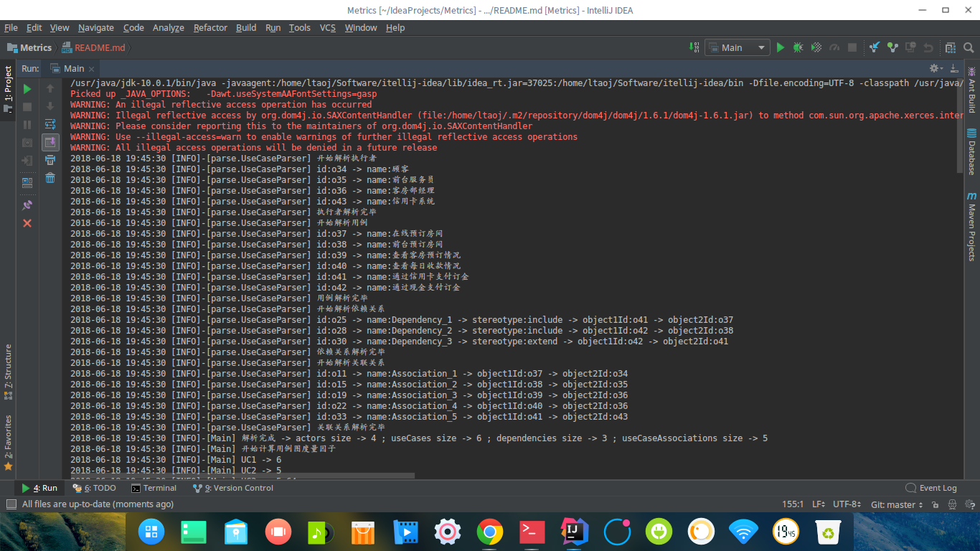Rerun Main with green play icon in Run panel
This screenshot has width=980, height=551.
pyautogui.click(x=27, y=89)
